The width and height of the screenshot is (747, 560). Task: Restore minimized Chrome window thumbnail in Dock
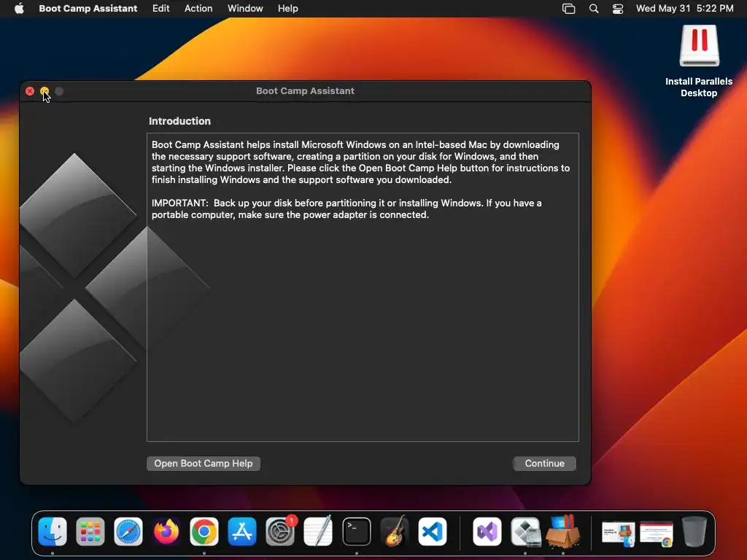pyautogui.click(x=657, y=534)
